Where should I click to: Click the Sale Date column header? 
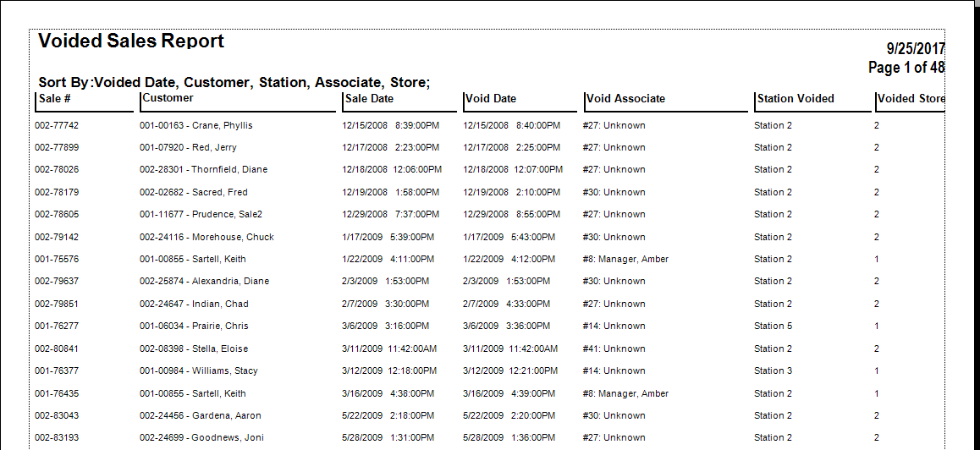pos(369,99)
